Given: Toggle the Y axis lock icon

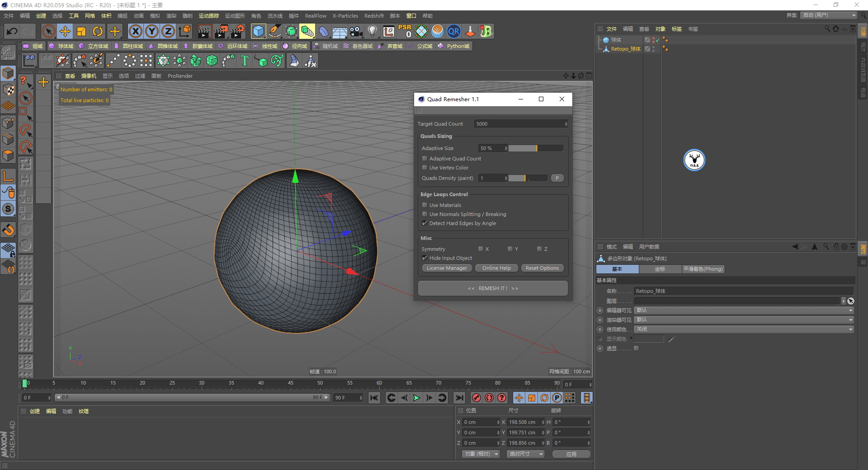Looking at the screenshot, I should (152, 31).
